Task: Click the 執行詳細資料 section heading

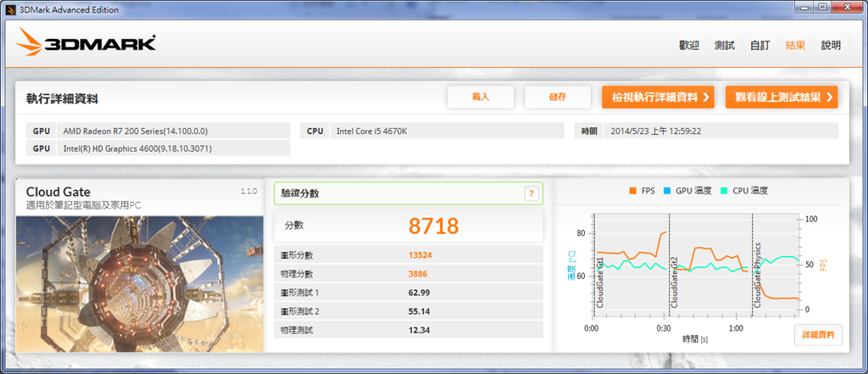Action: coord(63,98)
